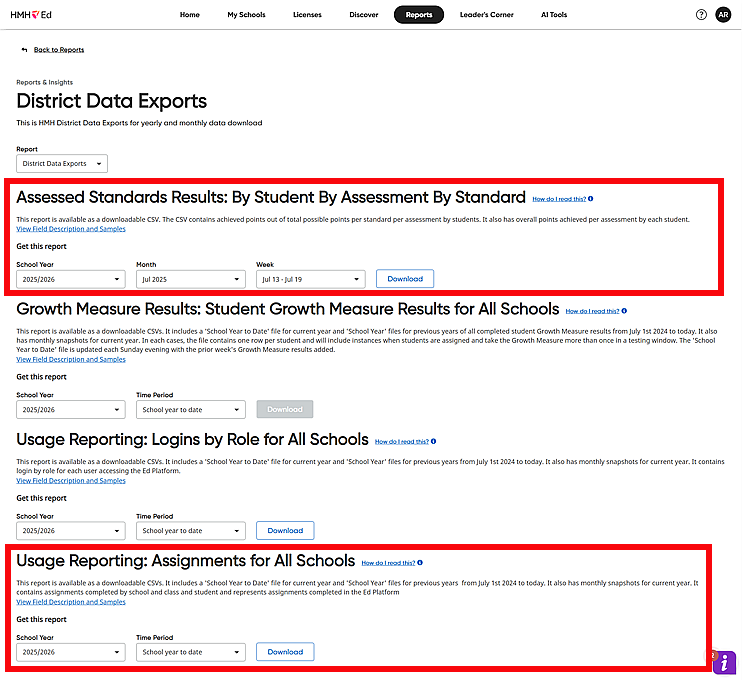742x680 pixels.
Task: Open the Discover section
Action: pyautogui.click(x=363, y=15)
